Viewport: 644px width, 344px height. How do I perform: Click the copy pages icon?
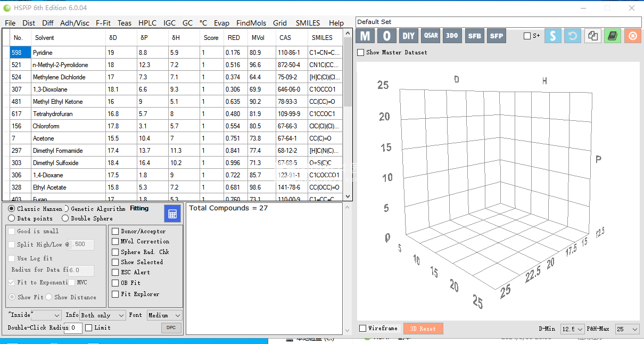(x=593, y=36)
